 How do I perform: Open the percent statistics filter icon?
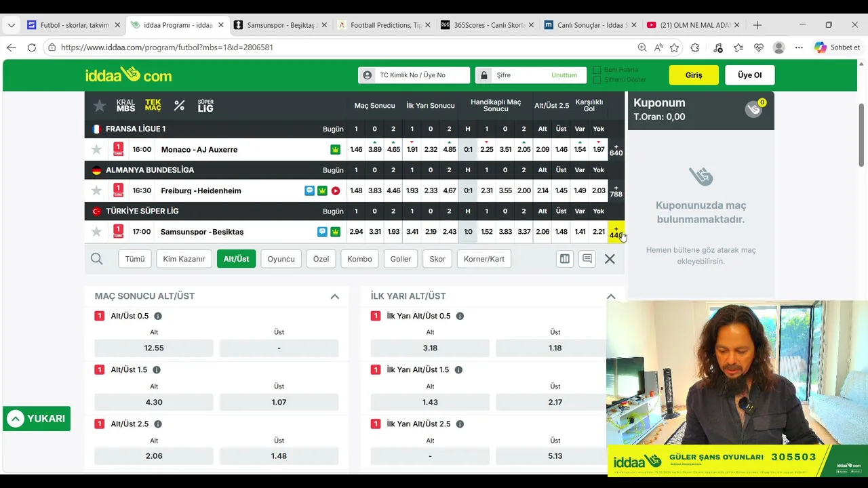click(x=179, y=106)
